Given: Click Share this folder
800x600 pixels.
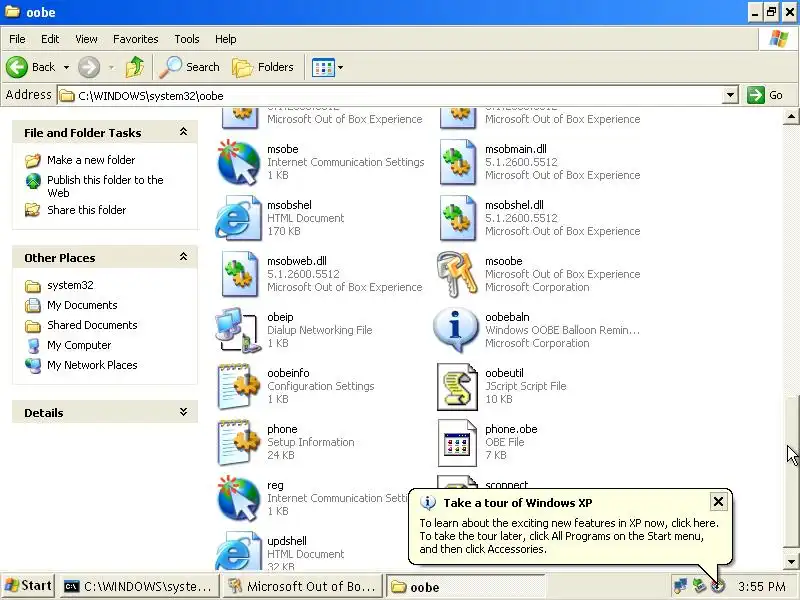Looking at the screenshot, I should [86, 210].
